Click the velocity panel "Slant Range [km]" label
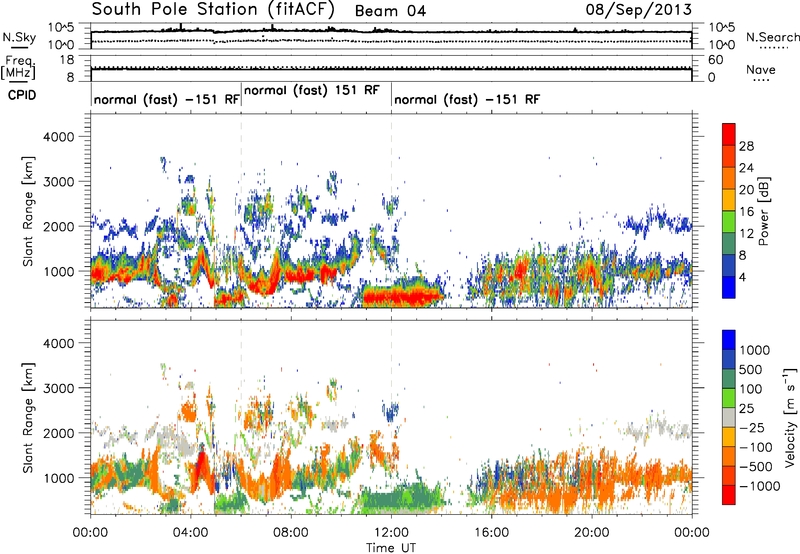Screen dimensions: 800x554 tap(28, 418)
